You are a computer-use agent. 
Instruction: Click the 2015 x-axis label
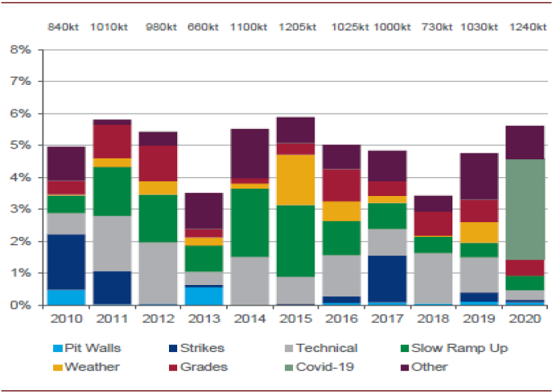coord(296,318)
